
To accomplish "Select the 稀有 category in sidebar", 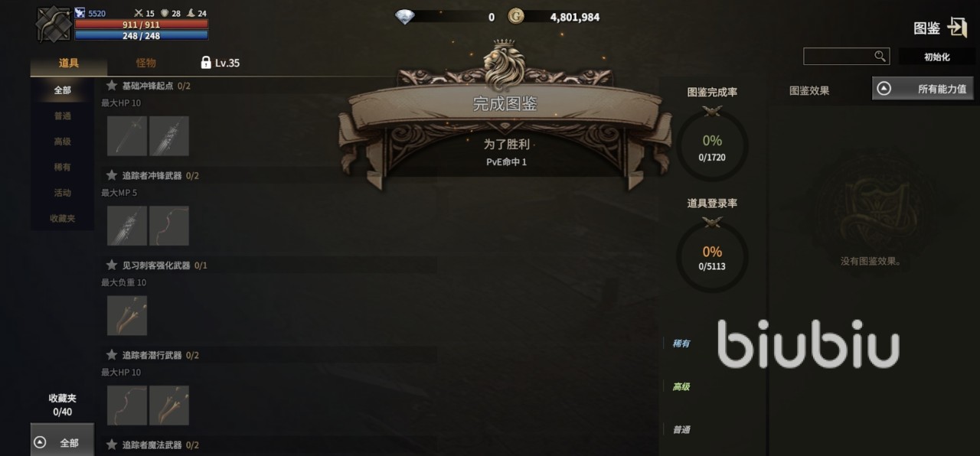I will [x=62, y=167].
